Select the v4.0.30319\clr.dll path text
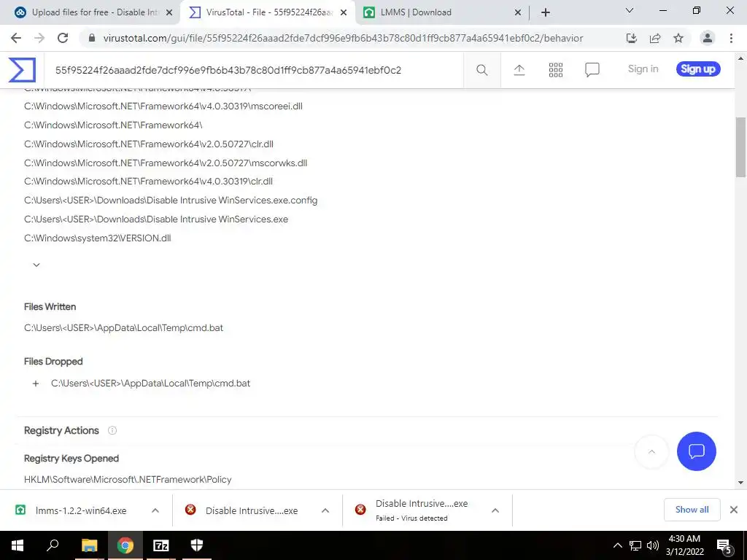This screenshot has width=747, height=560. tap(148, 182)
